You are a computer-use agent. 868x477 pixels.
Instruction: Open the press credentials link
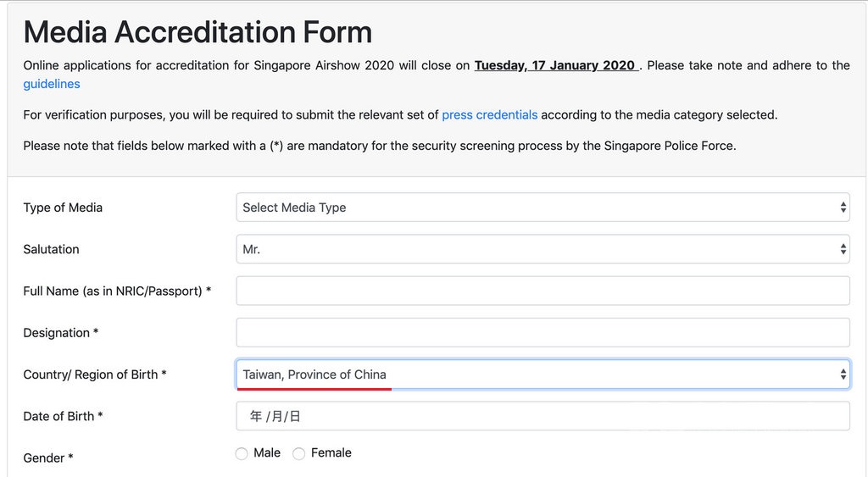(x=489, y=114)
